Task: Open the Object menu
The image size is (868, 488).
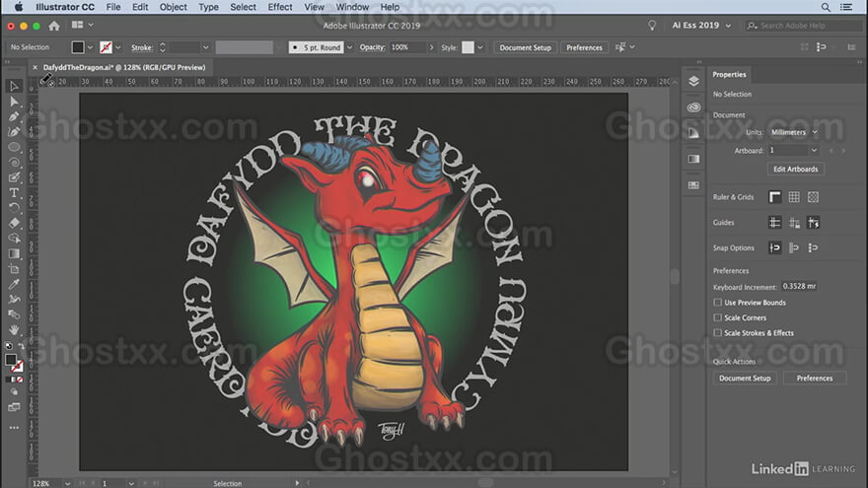Action: pos(173,7)
